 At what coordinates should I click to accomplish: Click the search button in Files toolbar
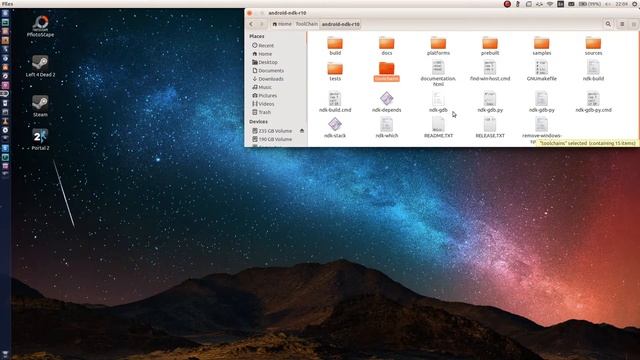[608, 24]
